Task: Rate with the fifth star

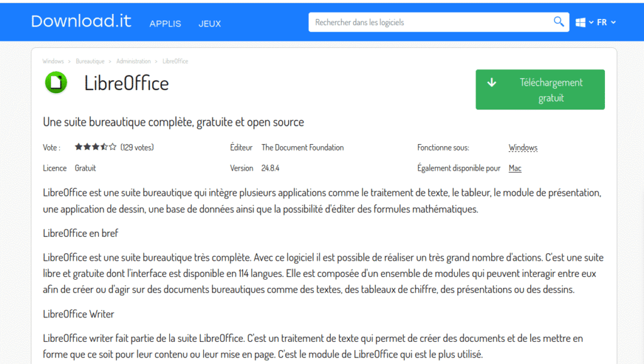Action: (x=113, y=147)
